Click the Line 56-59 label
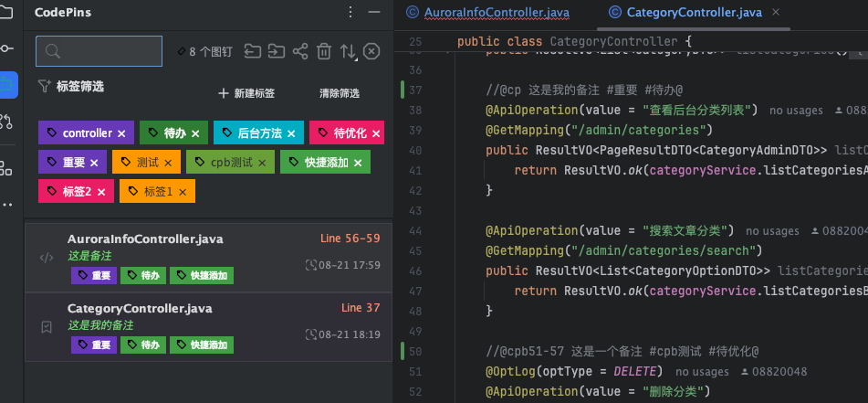This screenshot has height=403, width=868. pyautogui.click(x=350, y=239)
